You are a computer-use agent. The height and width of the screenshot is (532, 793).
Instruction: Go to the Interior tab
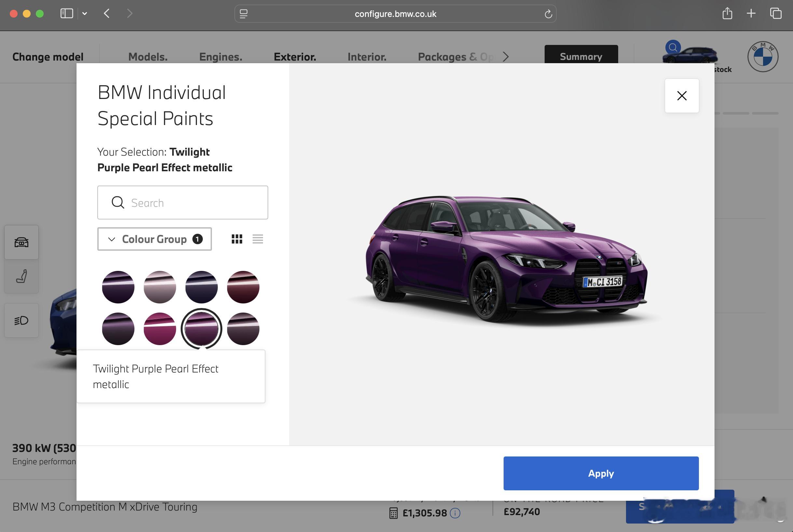pos(367,57)
